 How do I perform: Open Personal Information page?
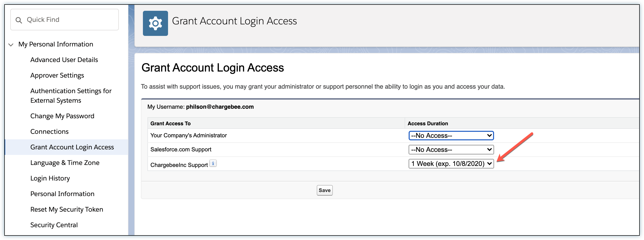pos(62,194)
